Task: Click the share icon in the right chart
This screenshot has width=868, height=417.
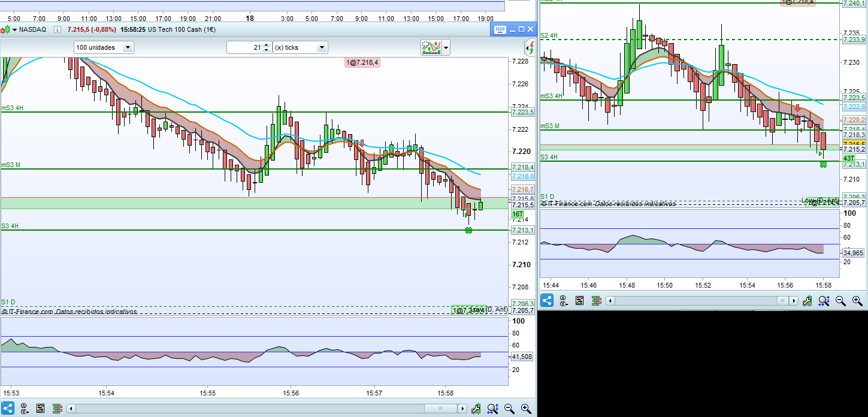Action: point(548,301)
